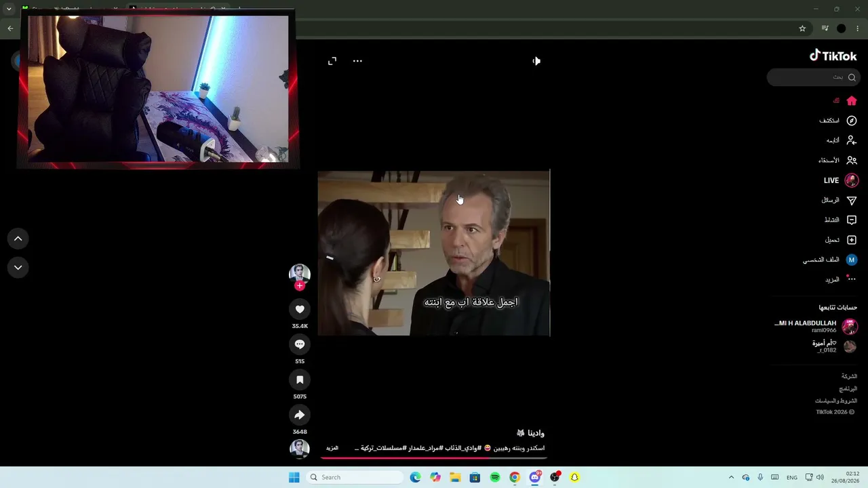This screenshot has height=488, width=868.
Task: Open the Activity inbox icon in the sidebar
Action: tap(852, 220)
